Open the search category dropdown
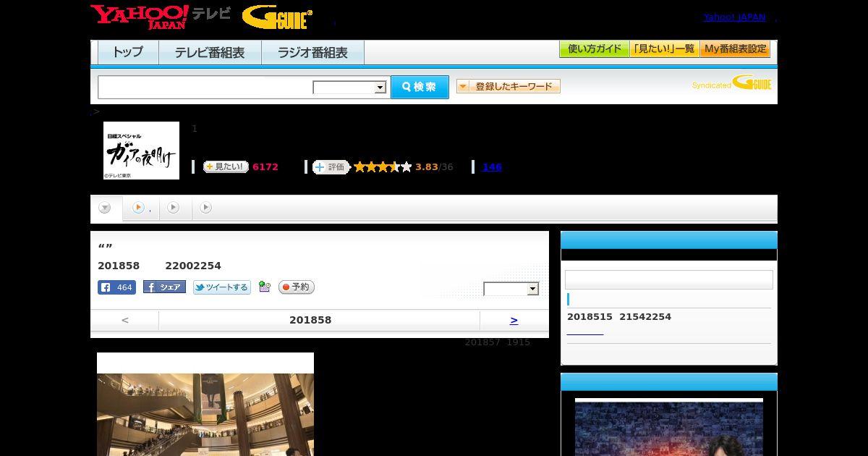868x456 pixels. 350,88
